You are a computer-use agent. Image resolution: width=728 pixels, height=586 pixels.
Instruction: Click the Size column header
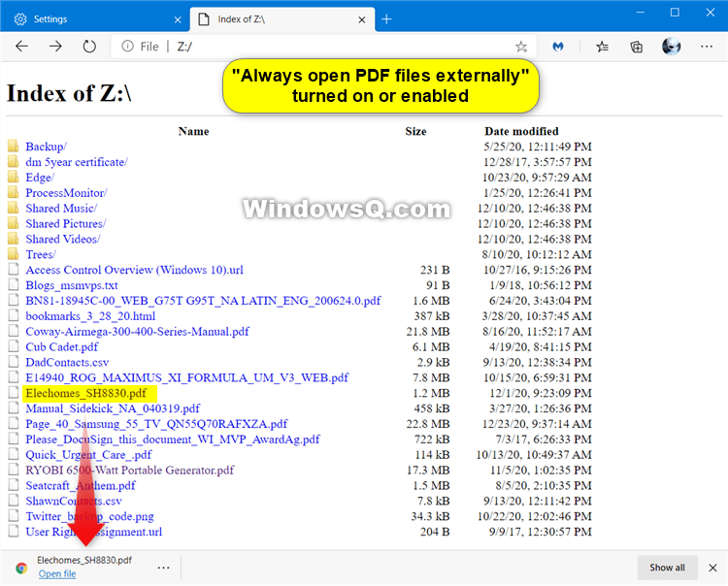click(415, 131)
